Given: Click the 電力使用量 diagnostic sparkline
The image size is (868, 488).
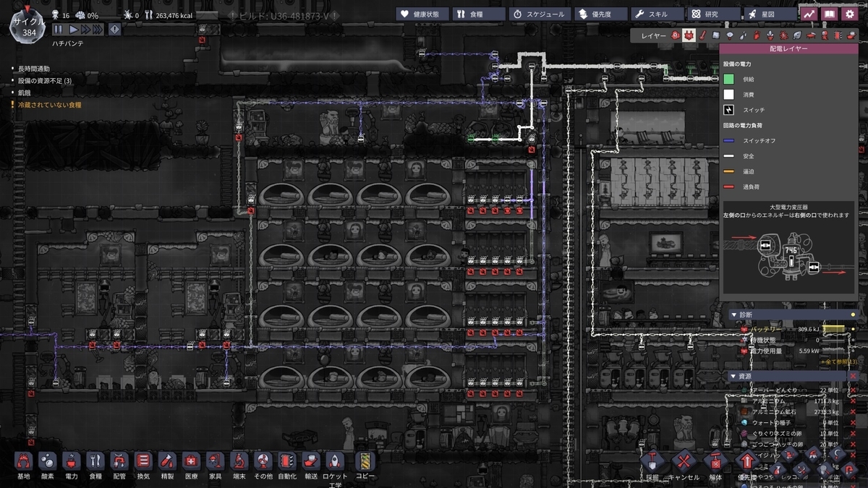Looking at the screenshot, I should pos(834,351).
